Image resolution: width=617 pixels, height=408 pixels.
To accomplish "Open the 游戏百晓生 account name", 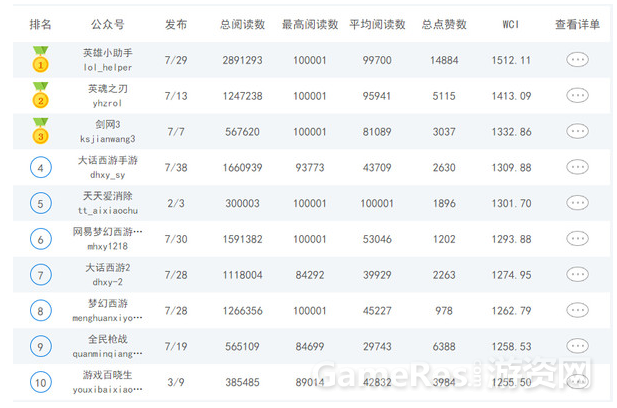I will 108,375.
